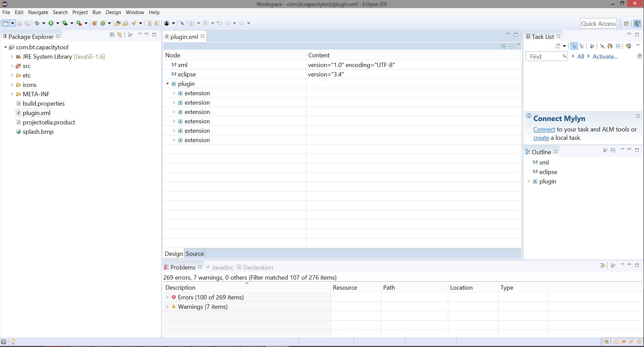Select projectcelia.product in Package Explorer
644x347 pixels.
(x=49, y=122)
